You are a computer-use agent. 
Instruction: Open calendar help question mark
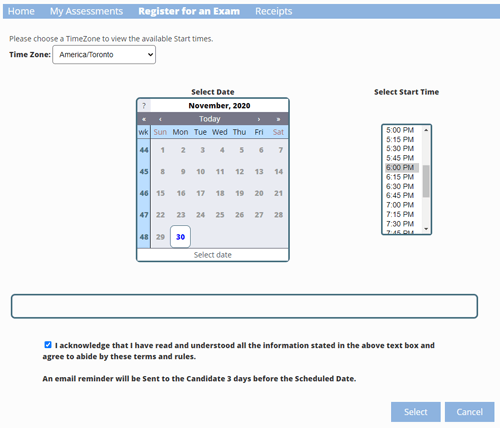[x=144, y=106]
